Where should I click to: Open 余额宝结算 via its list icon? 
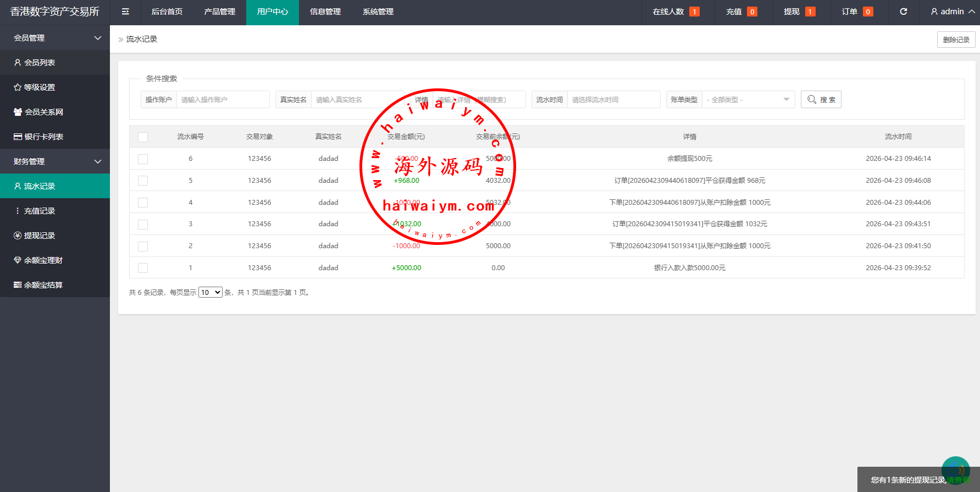pyautogui.click(x=18, y=285)
